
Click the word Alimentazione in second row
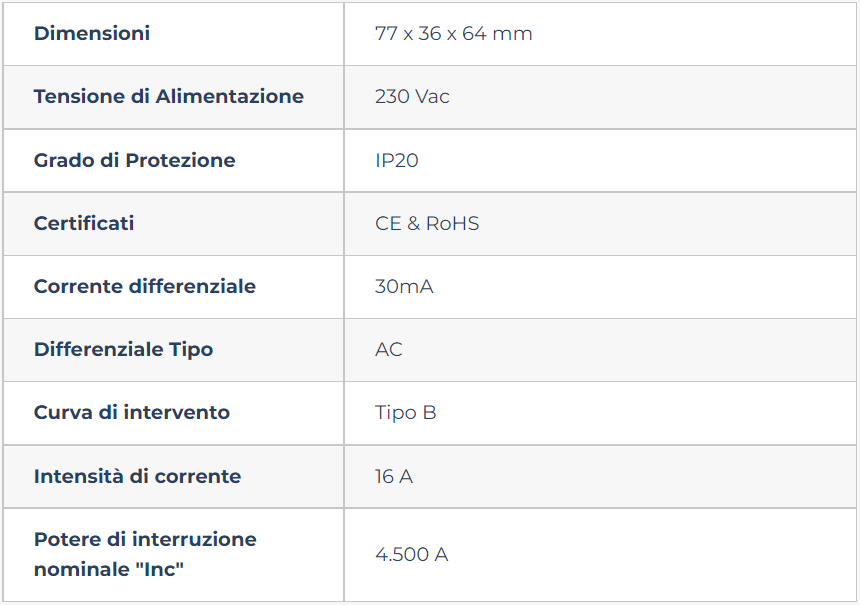230,97
